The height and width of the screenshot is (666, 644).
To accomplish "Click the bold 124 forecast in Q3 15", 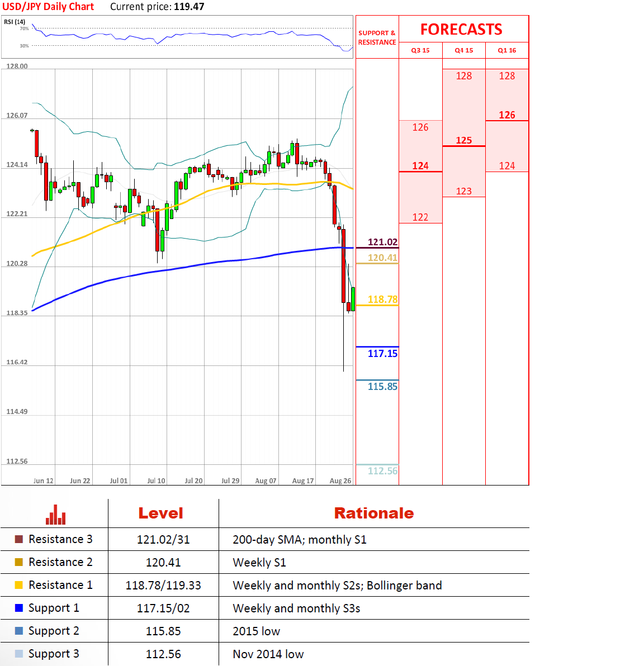I will coord(420,166).
